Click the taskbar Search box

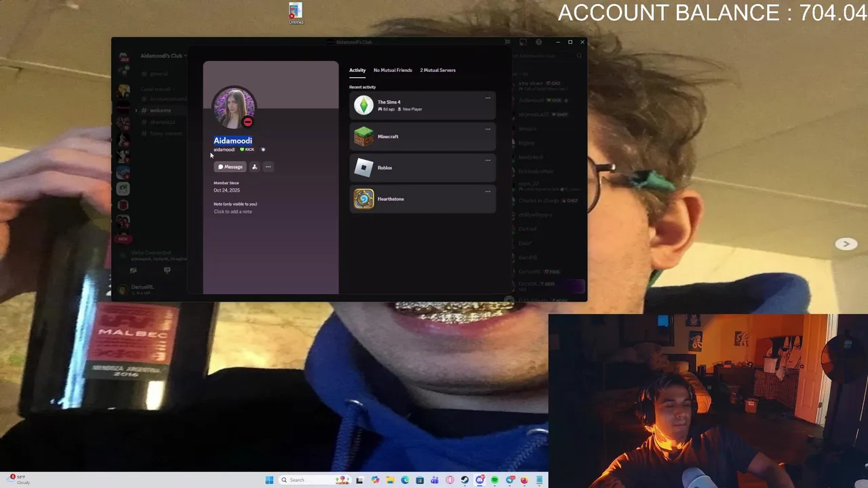[x=315, y=480]
